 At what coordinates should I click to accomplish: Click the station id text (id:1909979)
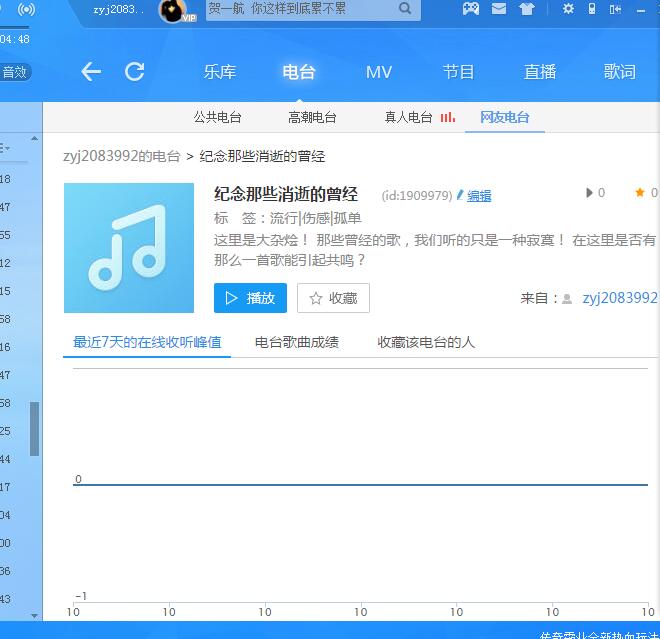(x=417, y=195)
